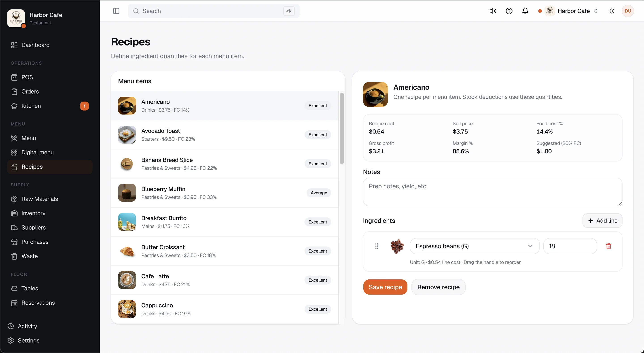Click the Waste trash icon in sidebar
This screenshot has height=353, width=644.
(x=14, y=256)
